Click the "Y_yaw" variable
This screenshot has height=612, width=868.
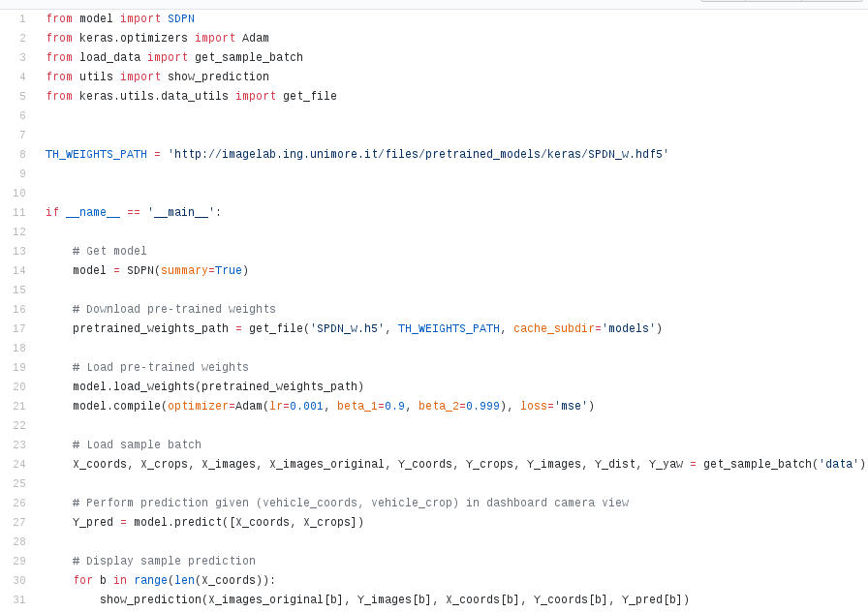(x=666, y=464)
